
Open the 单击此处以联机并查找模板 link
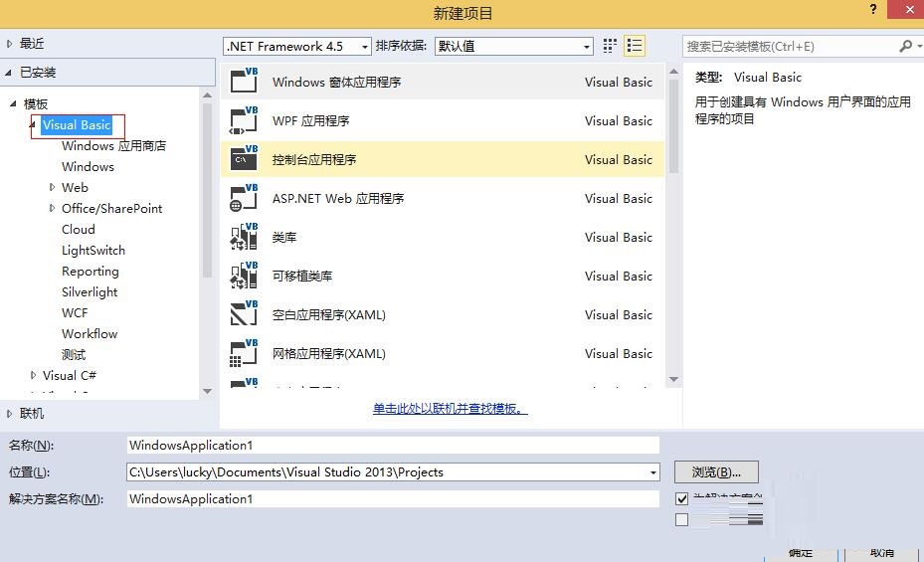click(451, 409)
